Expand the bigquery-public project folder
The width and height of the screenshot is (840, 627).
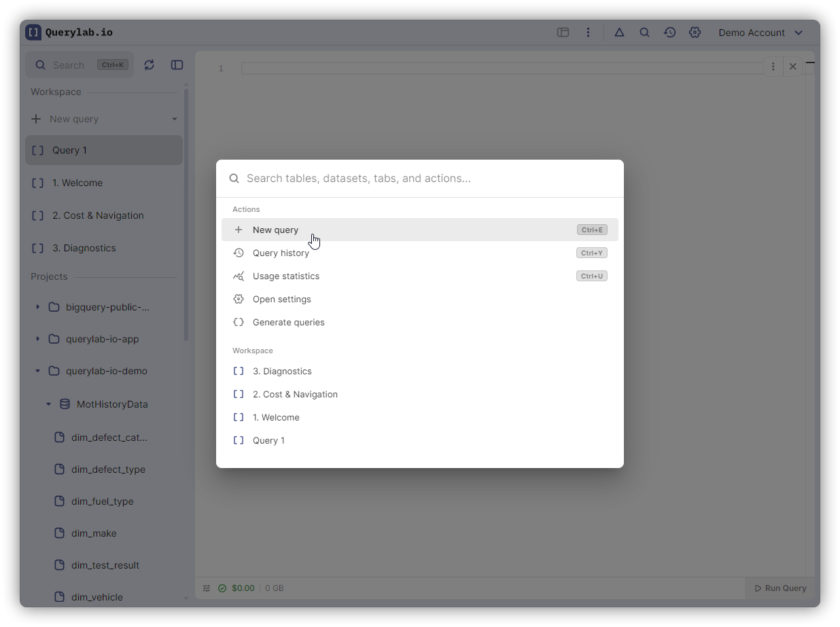point(38,307)
